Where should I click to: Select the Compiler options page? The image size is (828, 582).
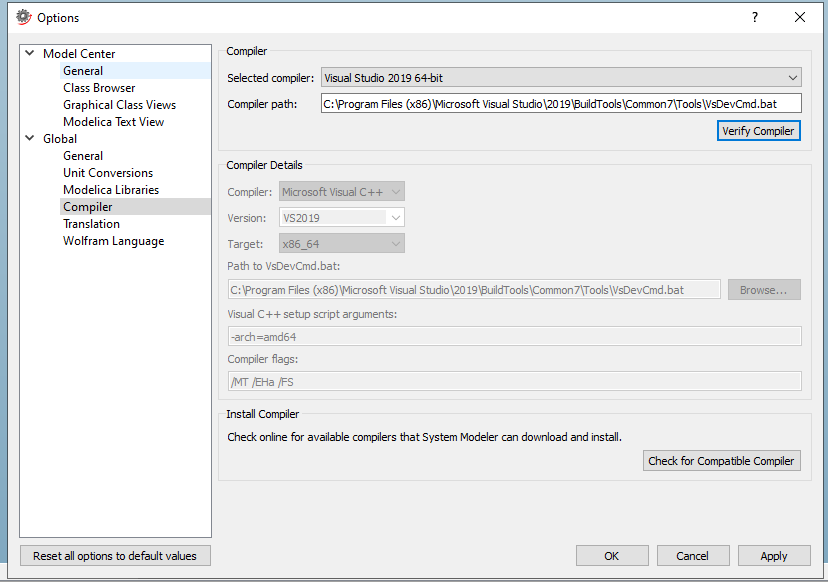pyautogui.click(x=88, y=206)
